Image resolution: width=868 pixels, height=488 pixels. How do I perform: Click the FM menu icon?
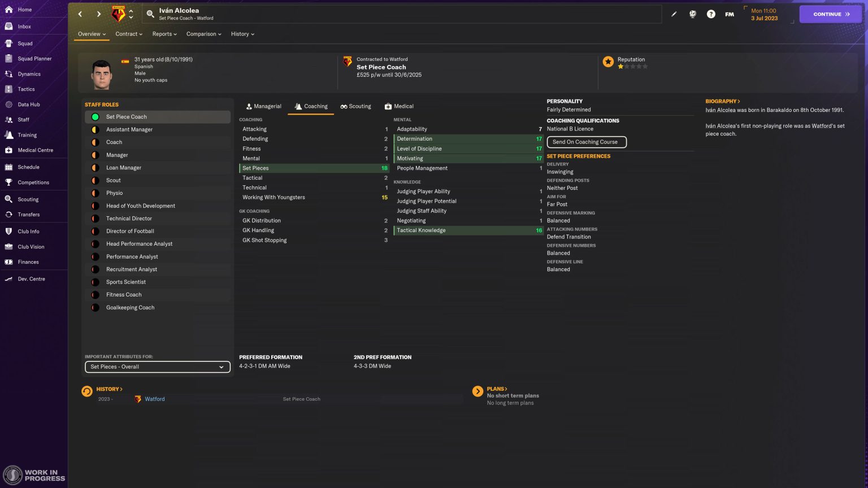click(x=730, y=14)
